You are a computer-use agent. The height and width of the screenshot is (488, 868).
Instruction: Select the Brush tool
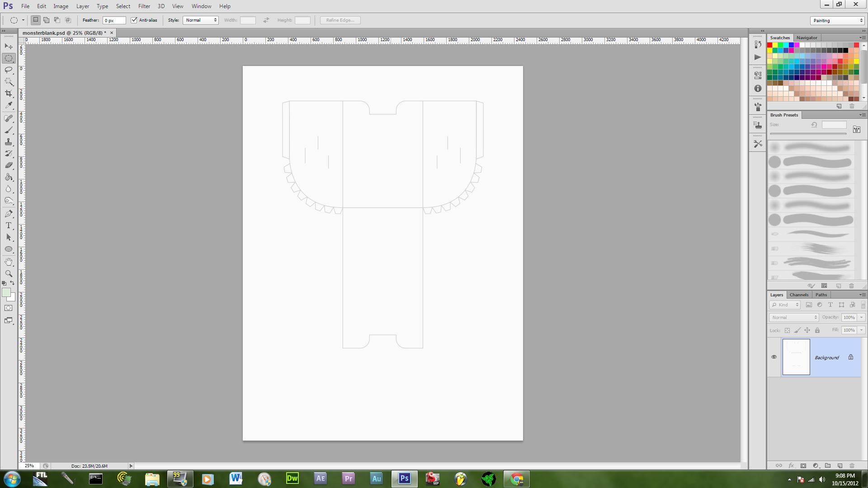9,130
